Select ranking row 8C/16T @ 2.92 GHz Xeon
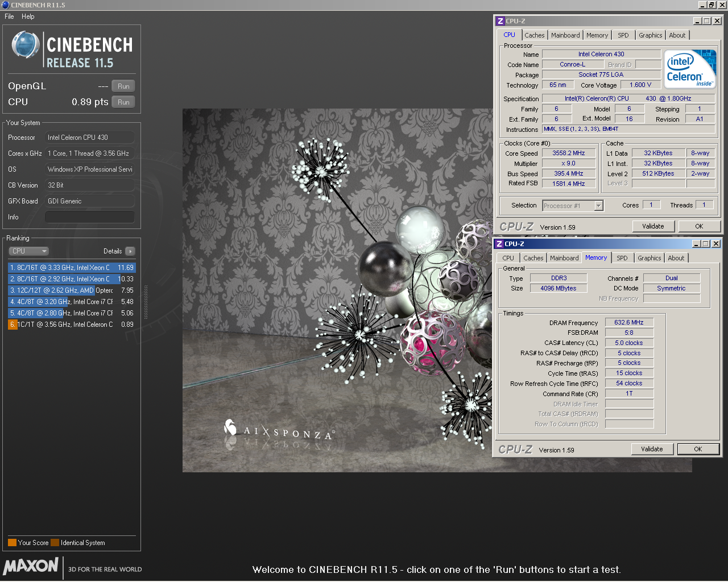 [72, 279]
